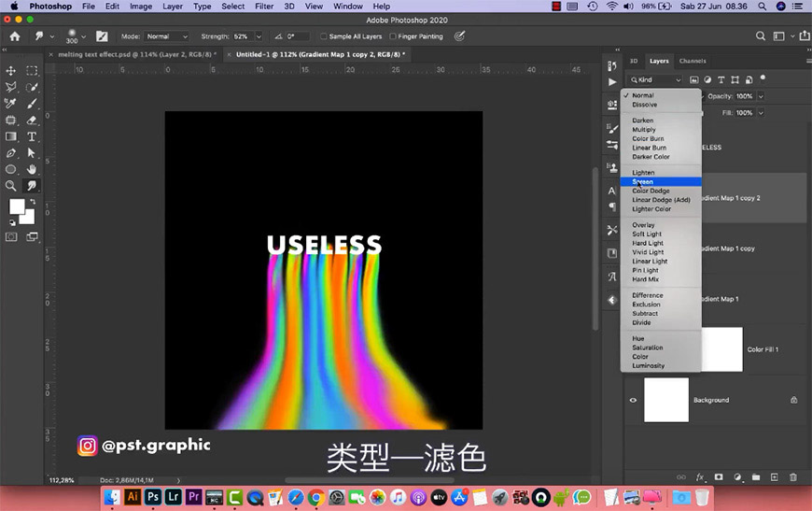Select the Background layer thumbnail
Viewport: 812px width, 511px height.
(x=666, y=400)
